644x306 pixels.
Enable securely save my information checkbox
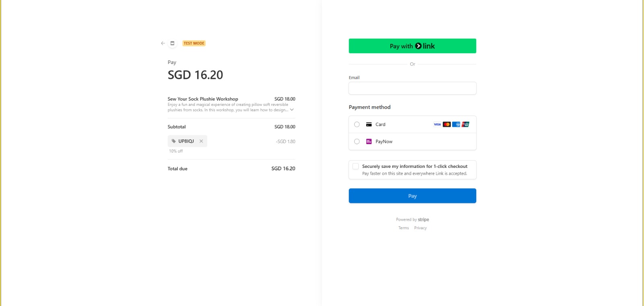coord(356,166)
